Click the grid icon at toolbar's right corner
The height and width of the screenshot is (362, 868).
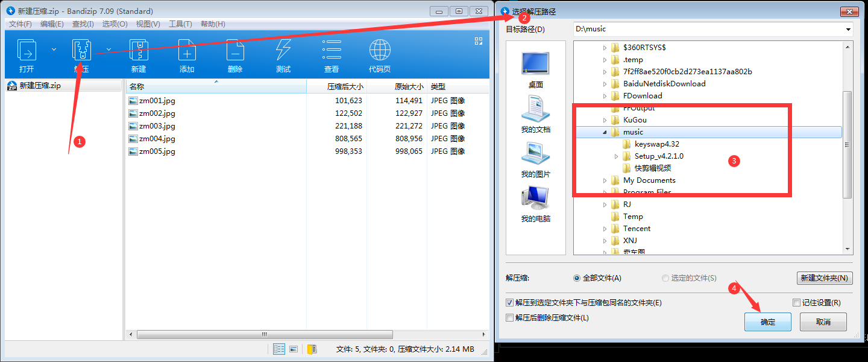[x=479, y=41]
